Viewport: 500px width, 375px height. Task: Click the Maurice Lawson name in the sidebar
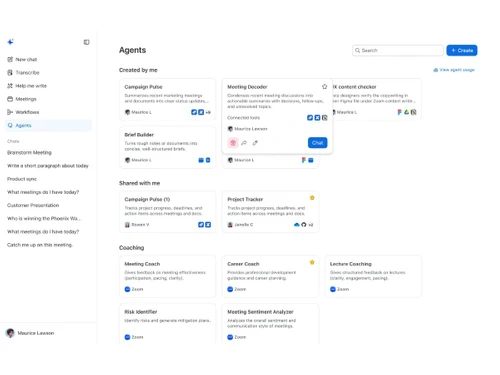coord(36,333)
